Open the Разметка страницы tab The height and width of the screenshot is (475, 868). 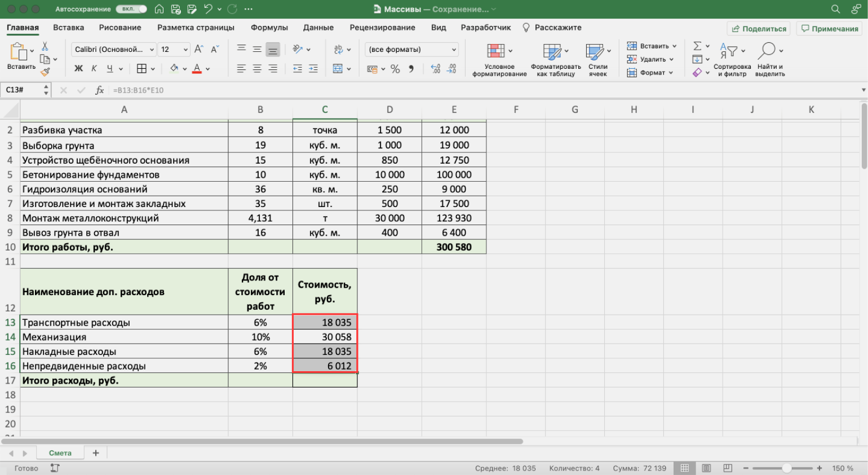pos(196,28)
